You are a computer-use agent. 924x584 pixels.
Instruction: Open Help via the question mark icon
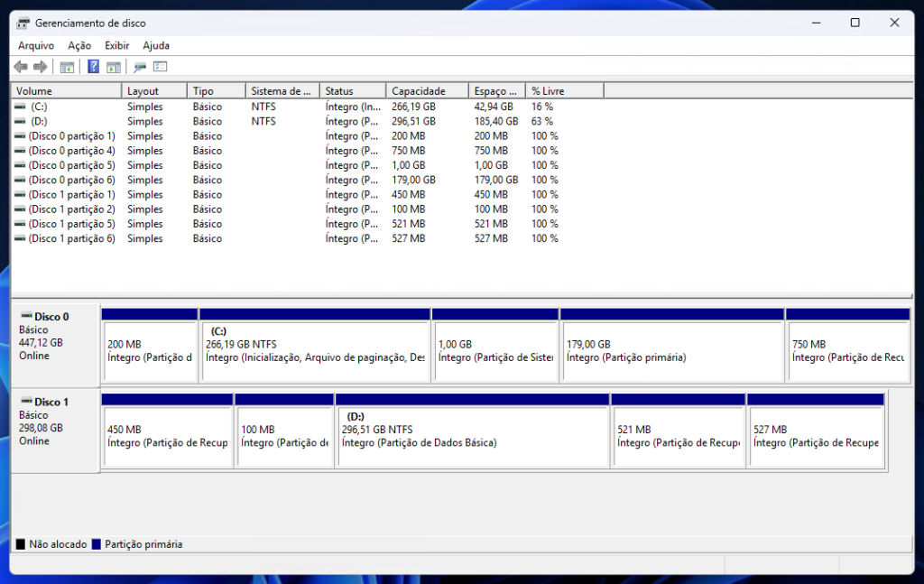pyautogui.click(x=93, y=67)
